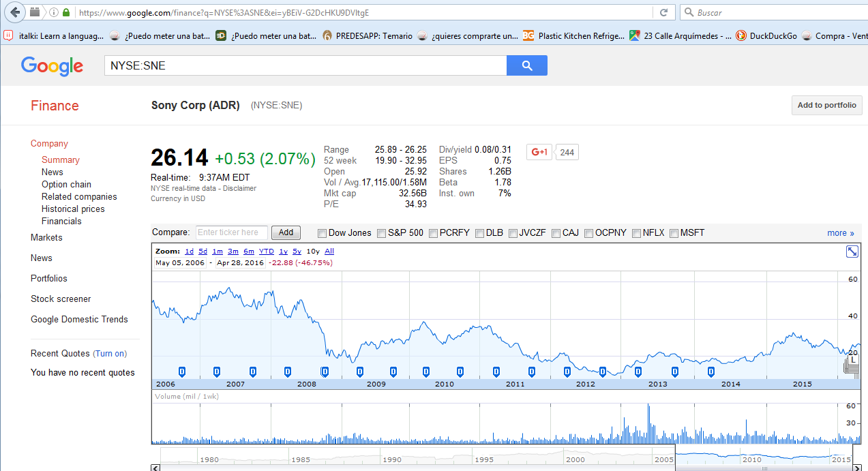This screenshot has height=471, width=868.
Task: Click the Enter ticker here field
Action: 232,233
